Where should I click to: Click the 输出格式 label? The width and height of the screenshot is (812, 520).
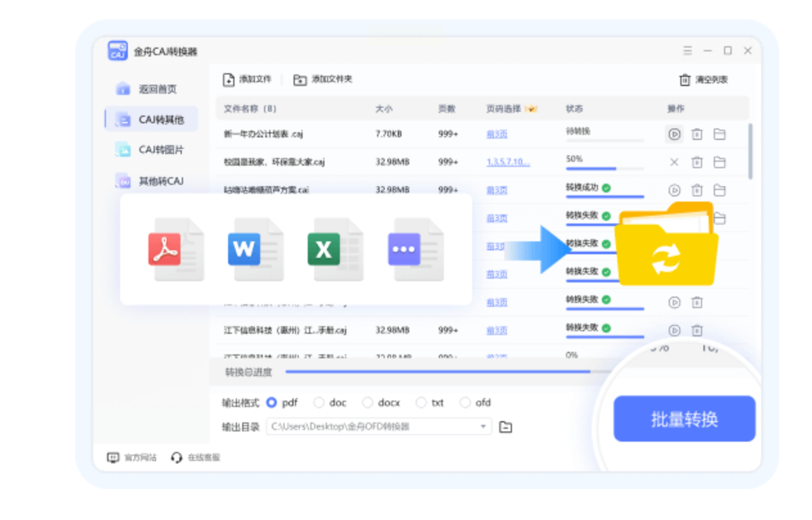coord(241,403)
